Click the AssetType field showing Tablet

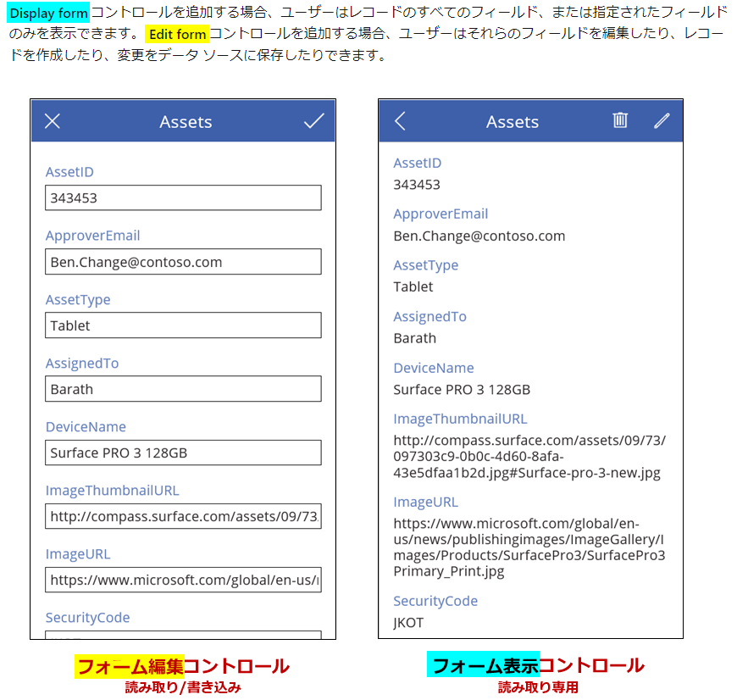tap(183, 325)
